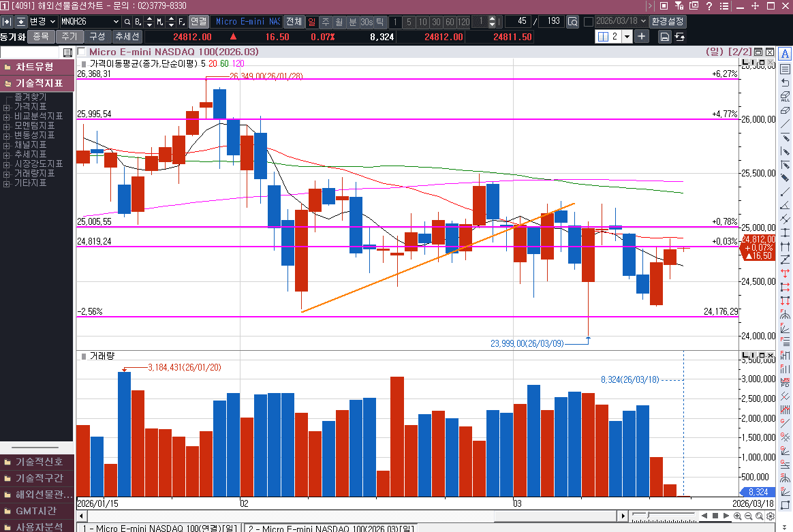
Task: Click the help question mark icon
Action: tap(709, 6)
